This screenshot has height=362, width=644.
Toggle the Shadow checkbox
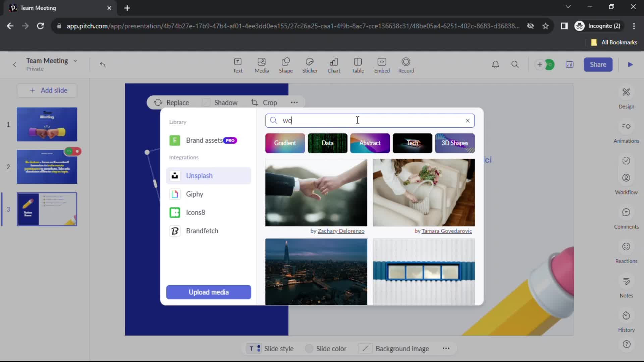(x=206, y=103)
